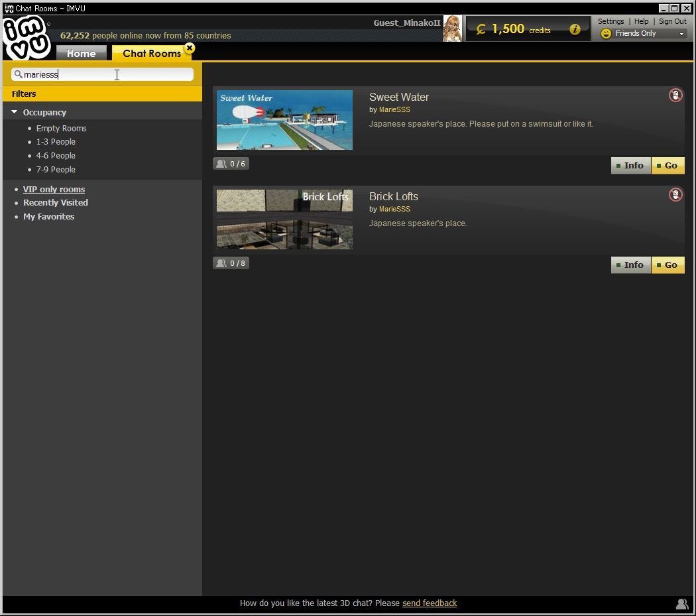This screenshot has height=616, width=696.
Task: Click Sign Out
Action: pyautogui.click(x=673, y=21)
